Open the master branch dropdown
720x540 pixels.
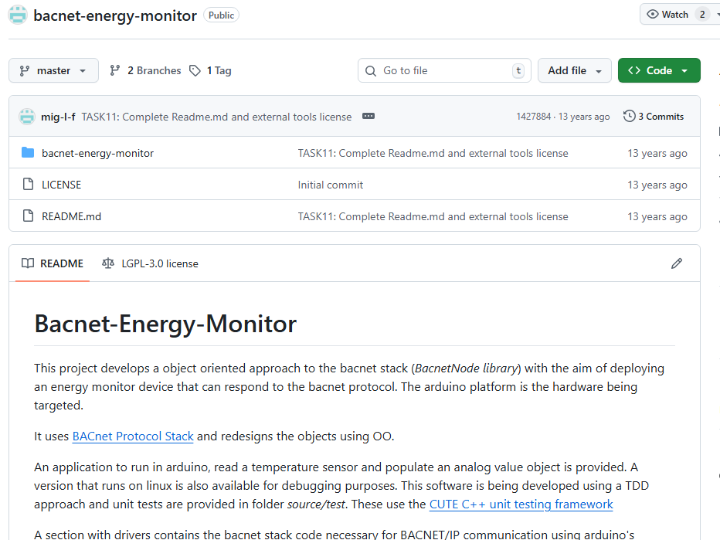point(54,71)
